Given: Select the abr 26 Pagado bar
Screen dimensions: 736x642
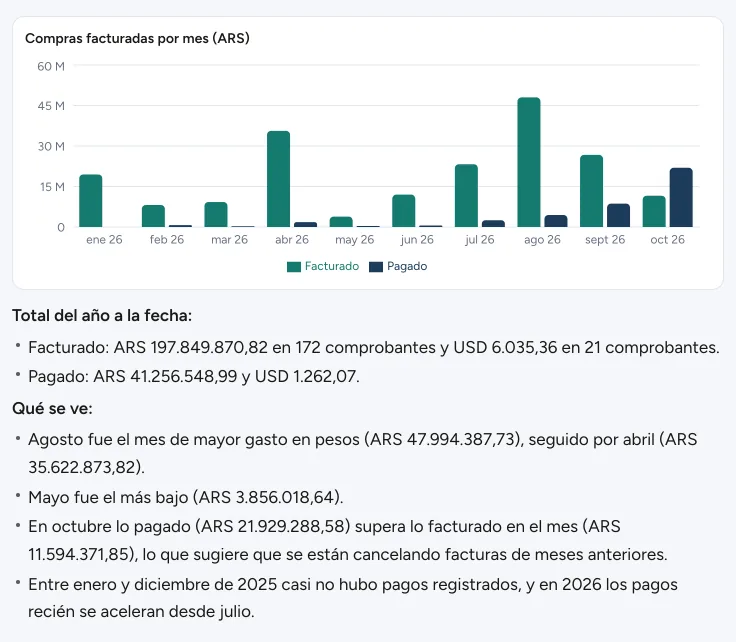Looking at the screenshot, I should coord(306,224).
